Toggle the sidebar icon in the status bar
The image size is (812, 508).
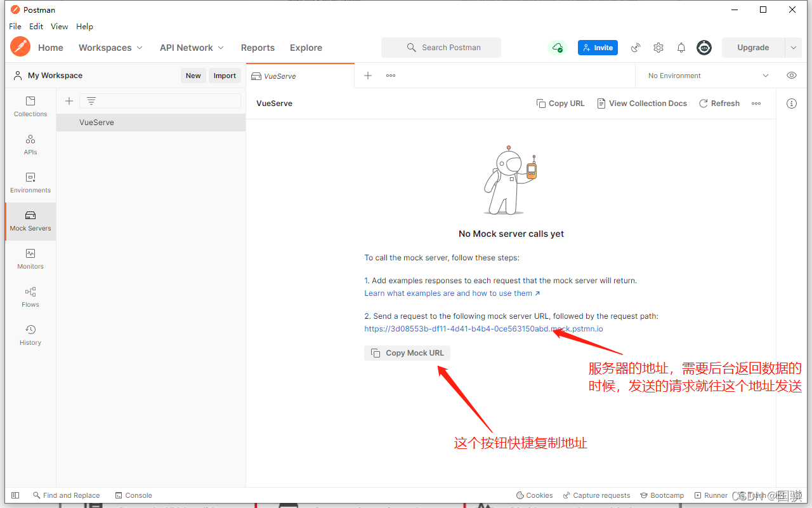coord(15,495)
